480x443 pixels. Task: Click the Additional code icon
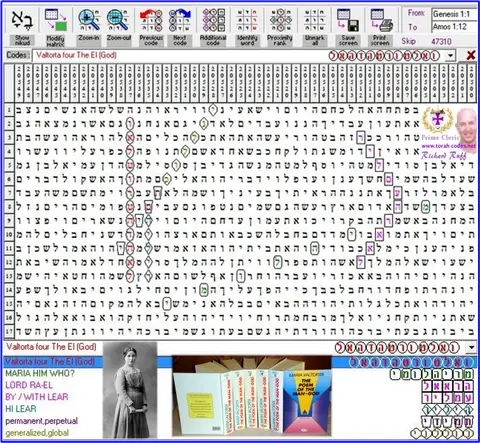tap(213, 20)
